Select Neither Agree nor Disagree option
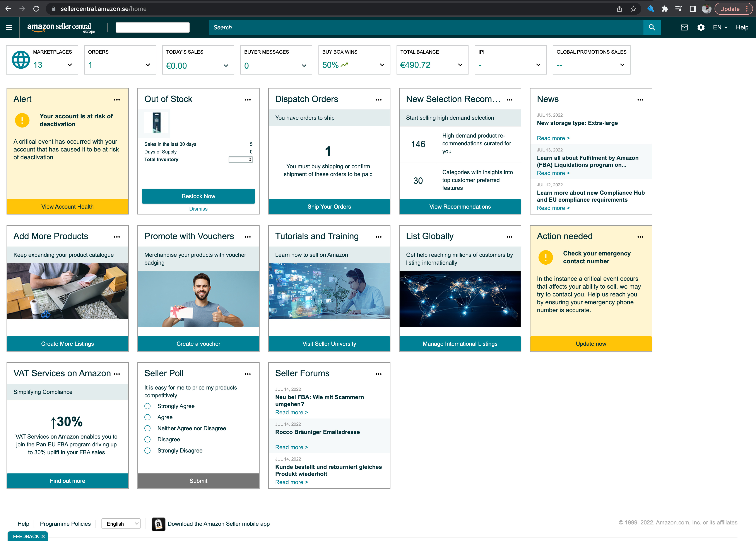Screen dimensions: 756x541 click(147, 428)
